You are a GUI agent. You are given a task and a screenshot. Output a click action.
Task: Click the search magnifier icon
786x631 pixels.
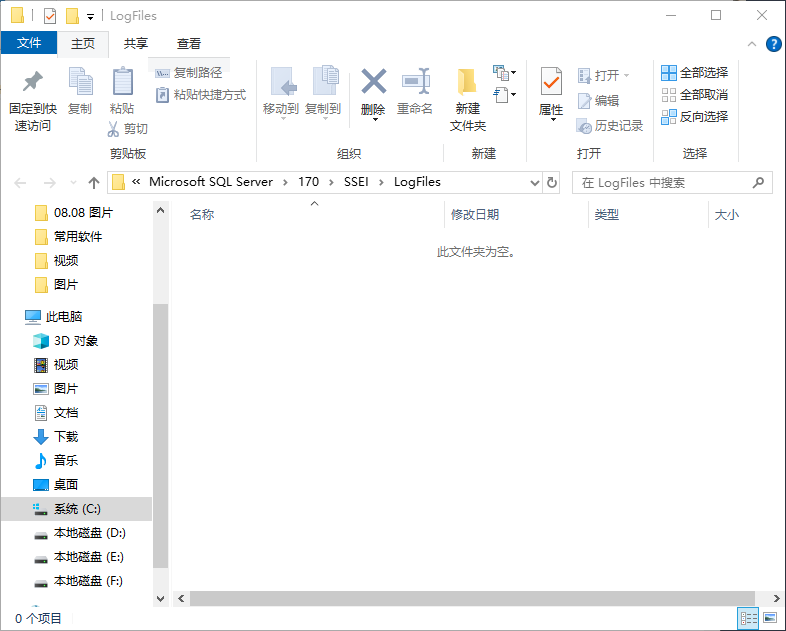[x=758, y=183]
